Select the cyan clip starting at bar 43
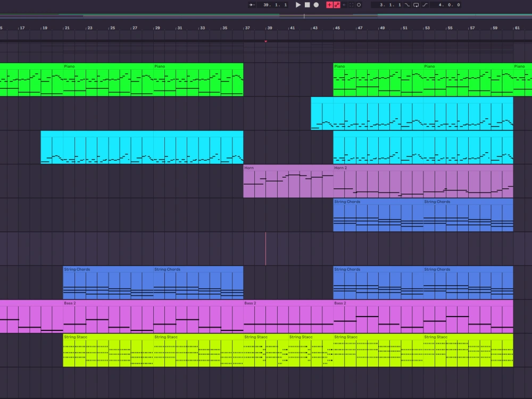 coord(412,113)
